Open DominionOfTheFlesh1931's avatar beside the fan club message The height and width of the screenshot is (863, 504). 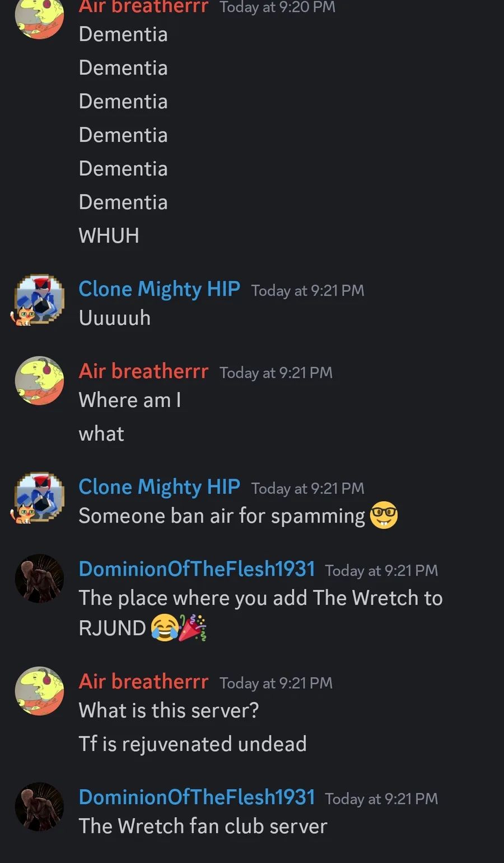(x=39, y=806)
